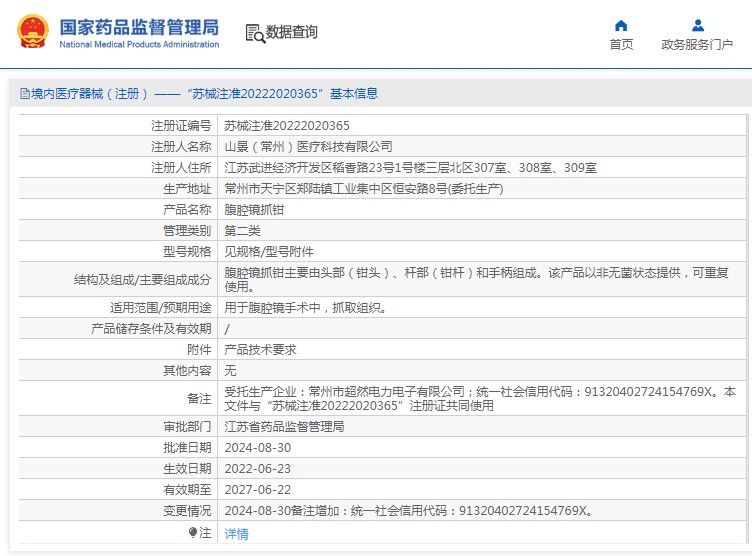This screenshot has width=752, height=556.
Task: Click the 产品名称 label
Action: [187, 210]
